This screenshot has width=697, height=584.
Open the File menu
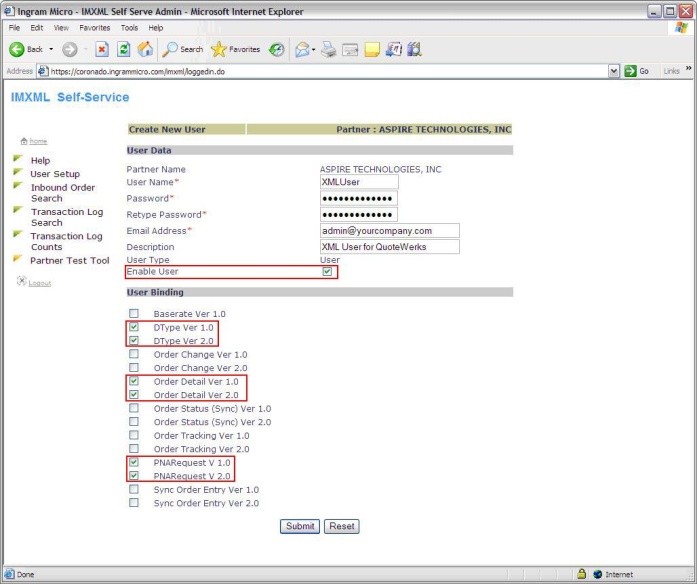point(14,28)
